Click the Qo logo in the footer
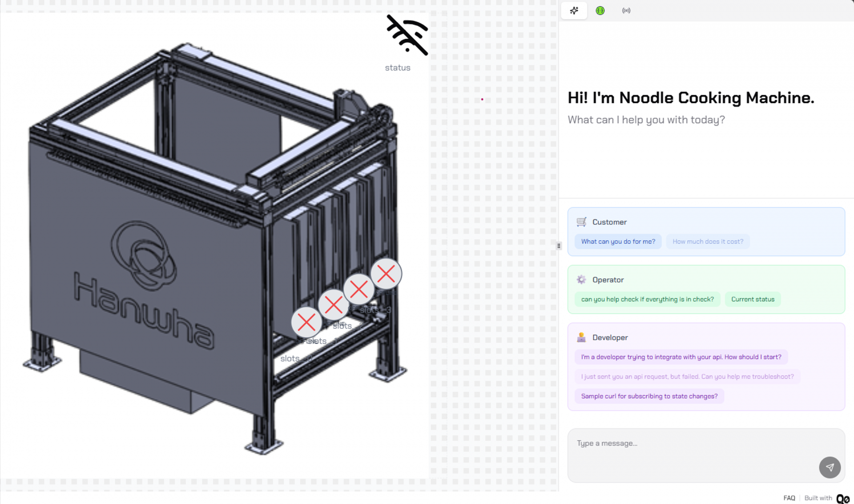 [842, 499]
